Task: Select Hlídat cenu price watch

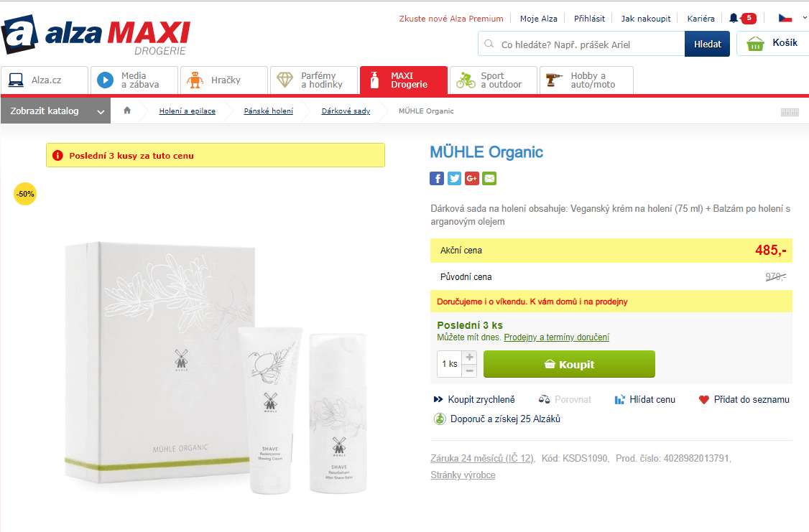Action: pos(645,399)
